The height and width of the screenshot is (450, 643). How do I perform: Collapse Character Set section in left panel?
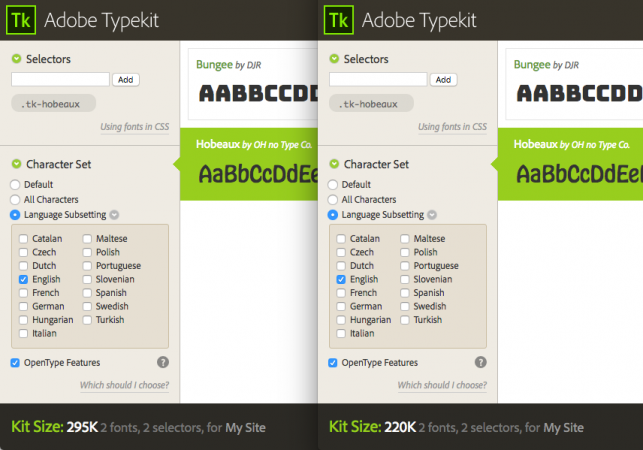click(16, 164)
